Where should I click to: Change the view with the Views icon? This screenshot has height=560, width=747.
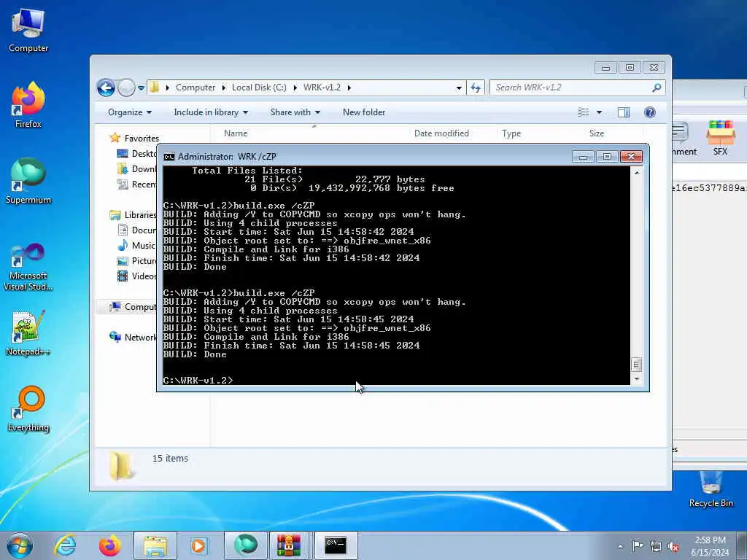(x=584, y=112)
